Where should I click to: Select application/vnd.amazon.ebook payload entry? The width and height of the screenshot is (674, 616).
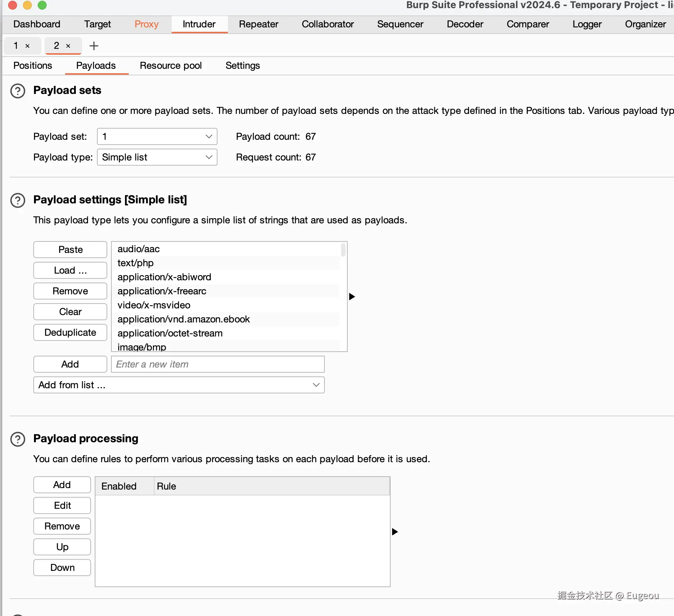[x=226, y=319]
